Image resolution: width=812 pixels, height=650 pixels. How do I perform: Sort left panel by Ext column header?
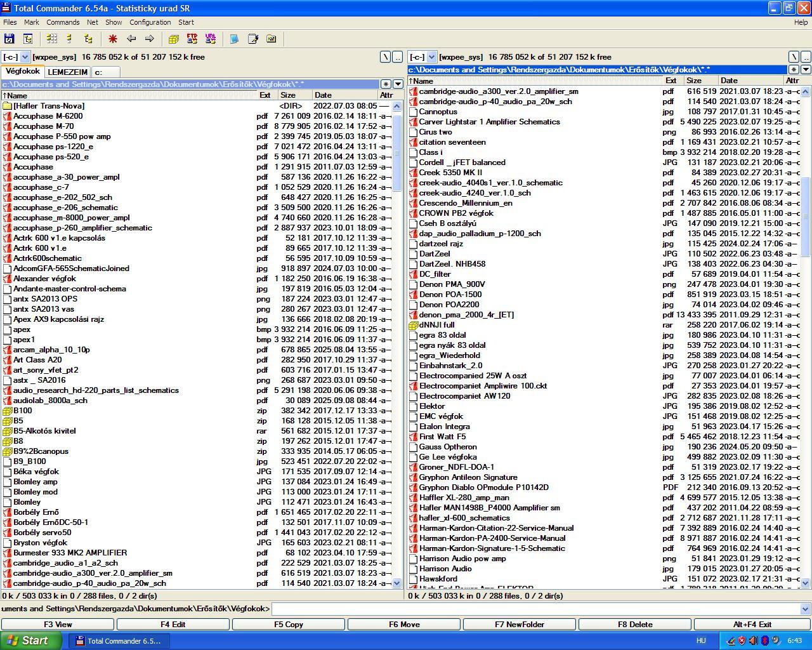coord(266,95)
